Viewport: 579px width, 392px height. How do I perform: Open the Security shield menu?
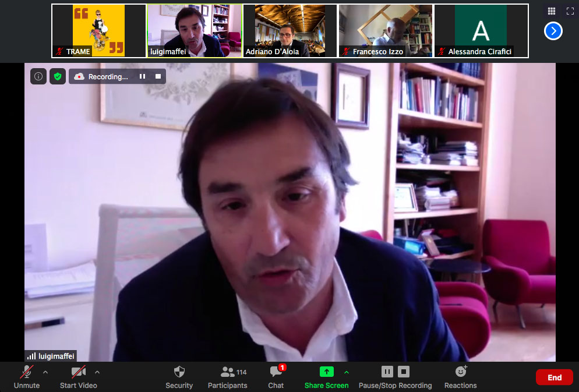(x=179, y=377)
